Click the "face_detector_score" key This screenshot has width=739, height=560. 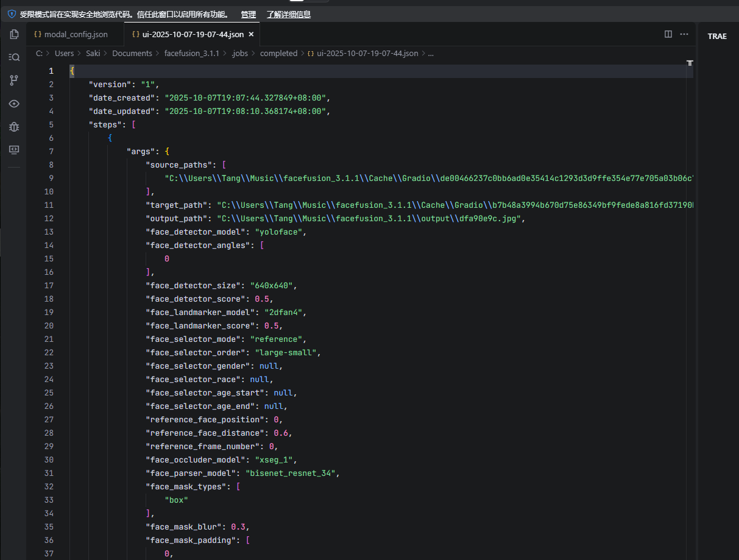point(197,299)
